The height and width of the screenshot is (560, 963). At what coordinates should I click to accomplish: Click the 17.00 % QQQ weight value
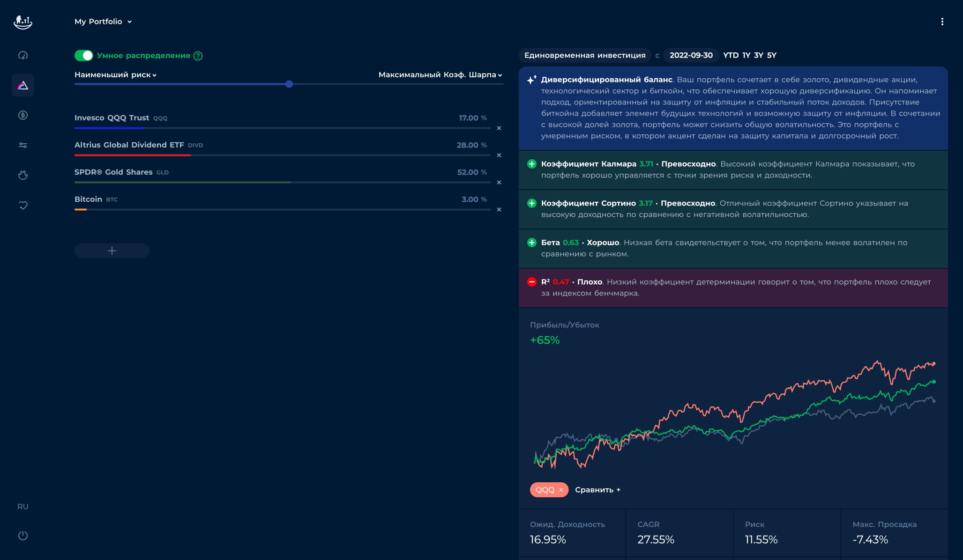tap(472, 118)
